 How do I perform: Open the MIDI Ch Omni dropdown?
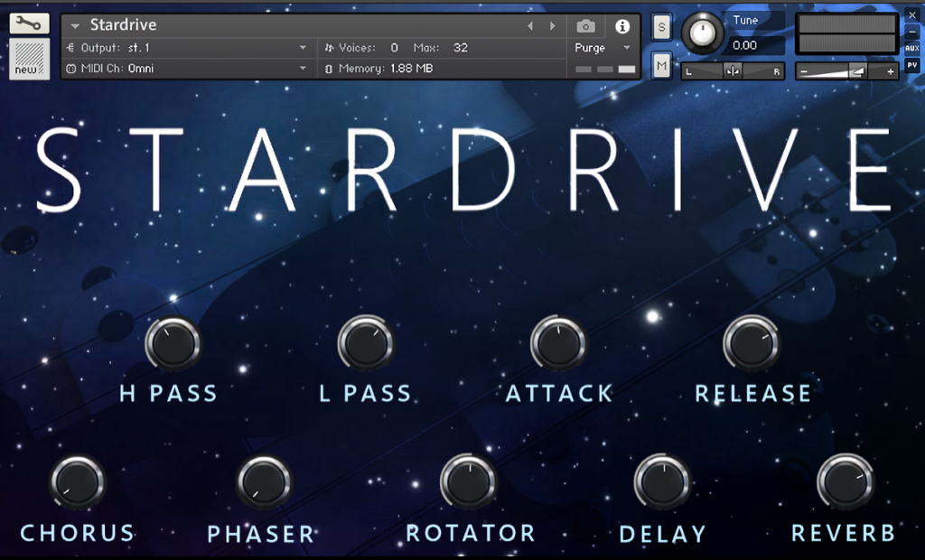click(x=303, y=69)
